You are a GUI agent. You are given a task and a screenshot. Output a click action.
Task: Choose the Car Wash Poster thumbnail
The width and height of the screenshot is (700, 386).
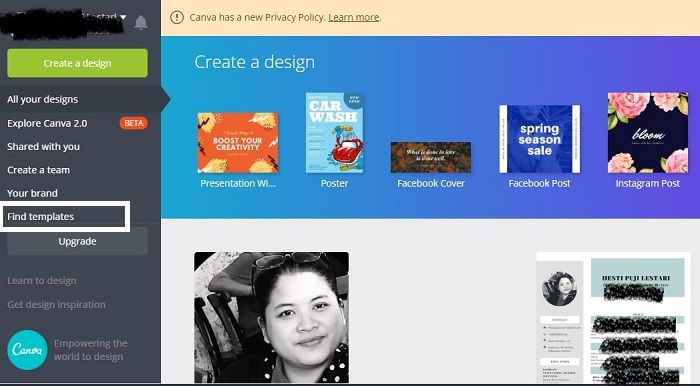pos(334,133)
